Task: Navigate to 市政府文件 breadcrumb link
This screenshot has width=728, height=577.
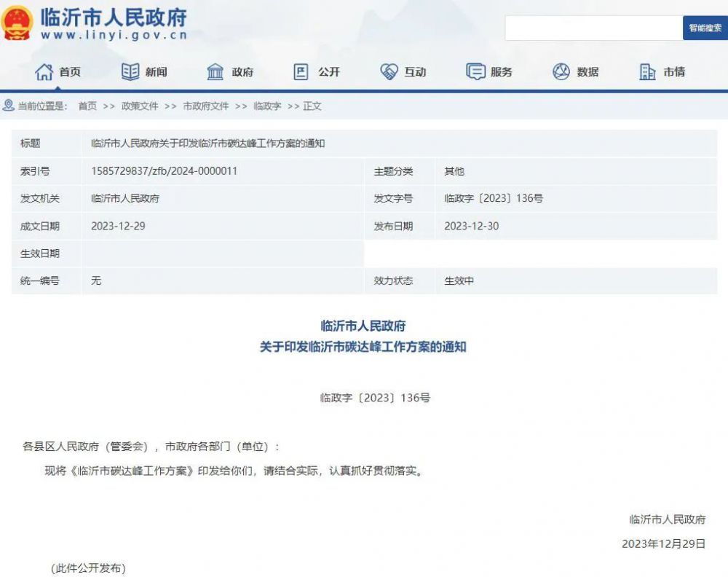Action: click(x=205, y=106)
